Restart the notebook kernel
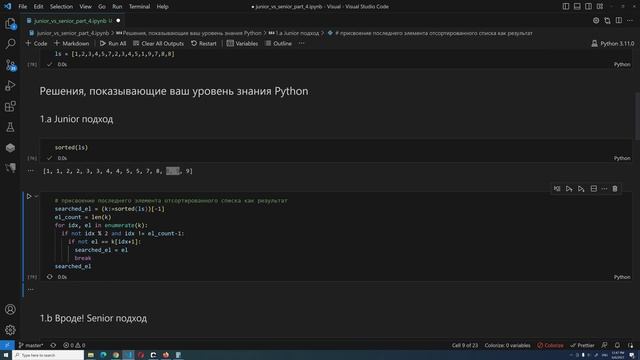The width and height of the screenshot is (640, 360). pyautogui.click(x=204, y=43)
